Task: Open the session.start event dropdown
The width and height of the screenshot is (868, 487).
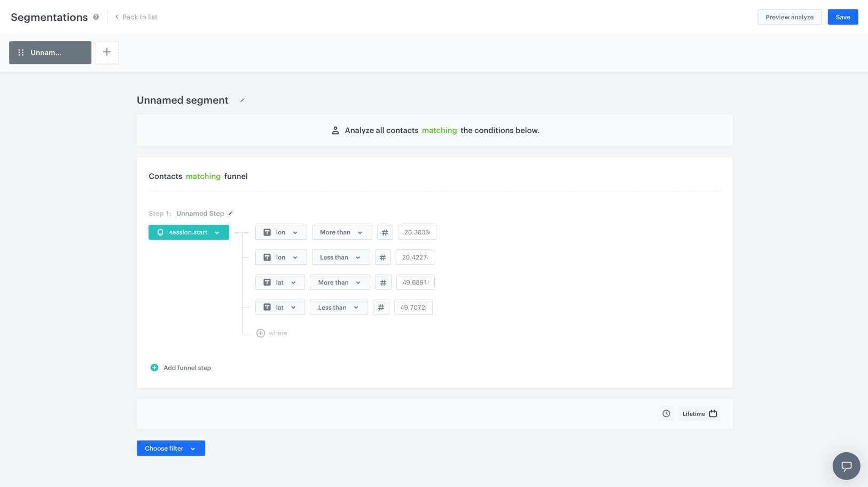Action: point(189,232)
